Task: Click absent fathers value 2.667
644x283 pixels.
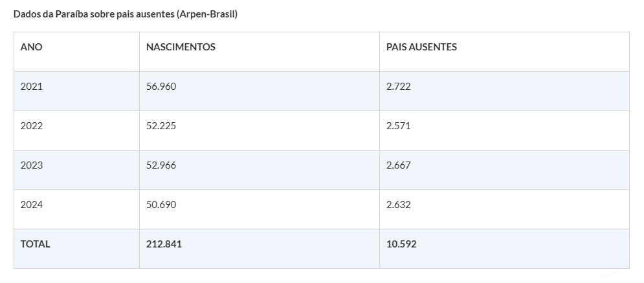Action: pyautogui.click(x=399, y=165)
